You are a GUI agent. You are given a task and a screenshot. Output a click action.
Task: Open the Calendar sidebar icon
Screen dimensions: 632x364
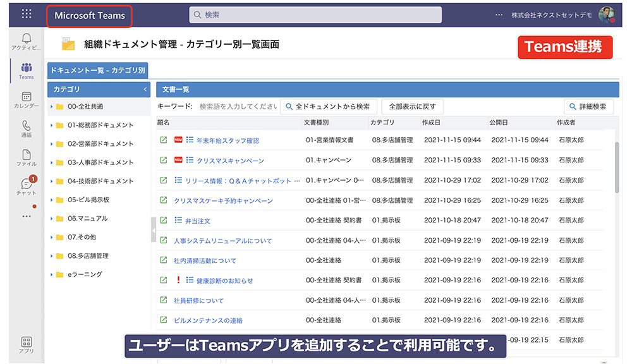point(27,96)
